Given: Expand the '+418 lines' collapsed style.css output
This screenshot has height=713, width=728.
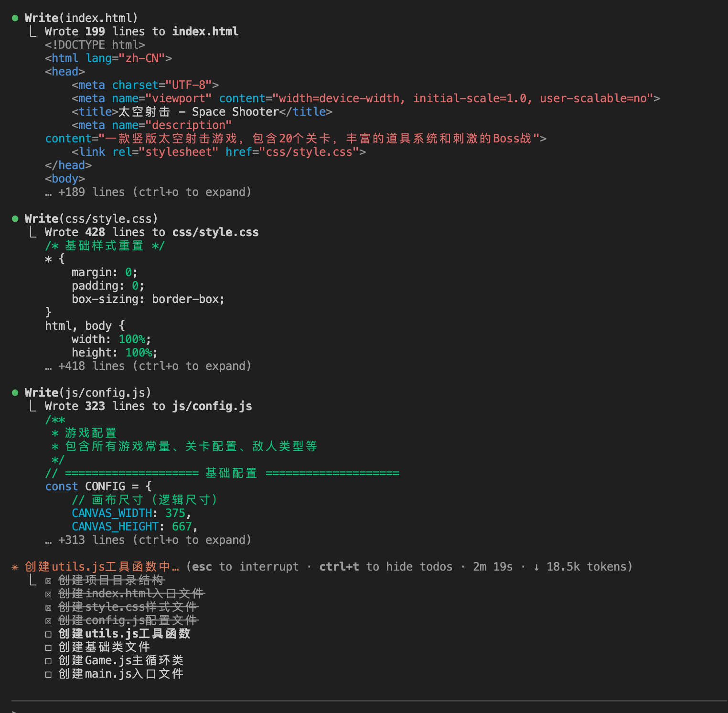Looking at the screenshot, I should pyautogui.click(x=148, y=366).
